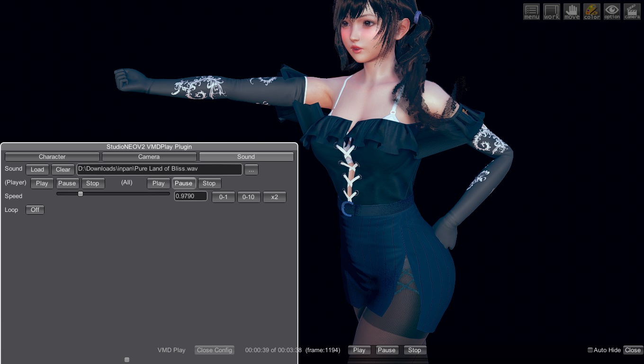644x364 pixels.
Task: Open the color palette icon
Action: (592, 12)
